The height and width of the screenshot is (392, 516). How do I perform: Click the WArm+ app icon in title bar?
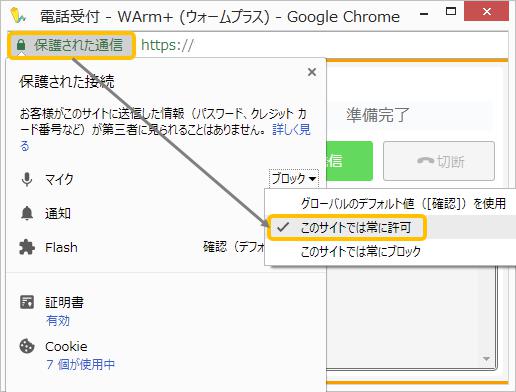tap(18, 16)
